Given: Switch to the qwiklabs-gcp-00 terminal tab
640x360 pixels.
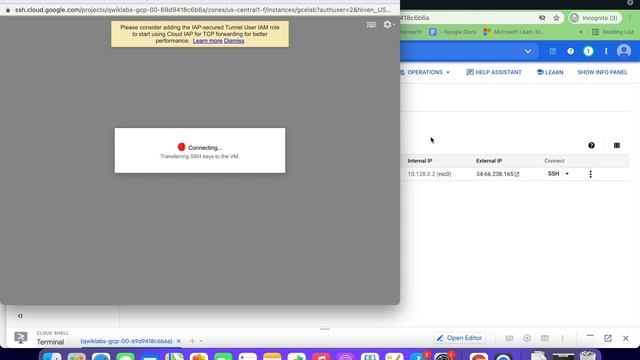Looking at the screenshot, I should pyautogui.click(x=126, y=341).
